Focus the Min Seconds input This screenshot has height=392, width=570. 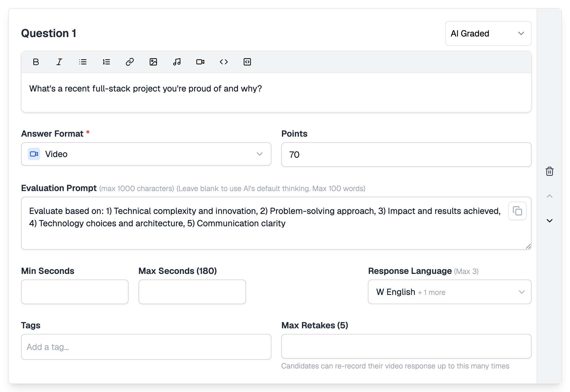(75, 292)
